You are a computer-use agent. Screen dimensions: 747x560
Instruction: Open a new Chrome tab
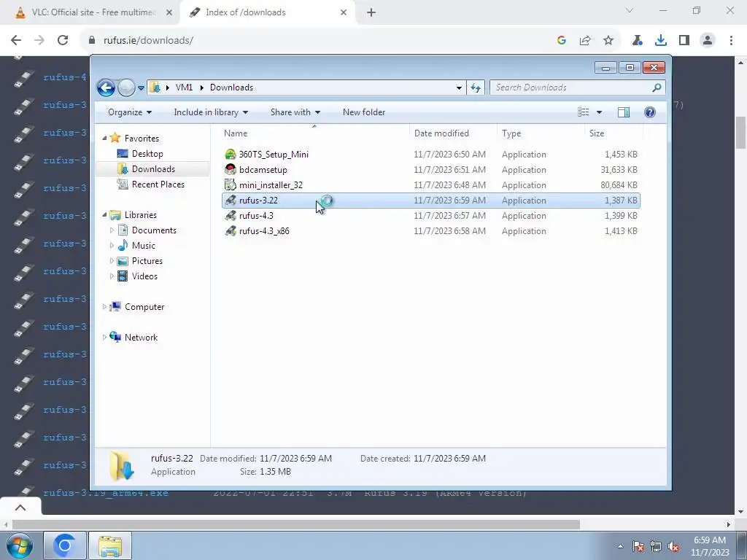(371, 12)
